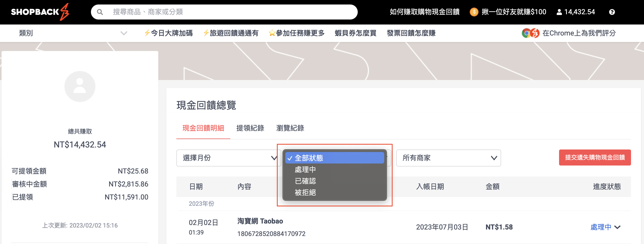644x244 pixels.
Task: Click total earned NT$14,432.54
Action: pos(80,145)
